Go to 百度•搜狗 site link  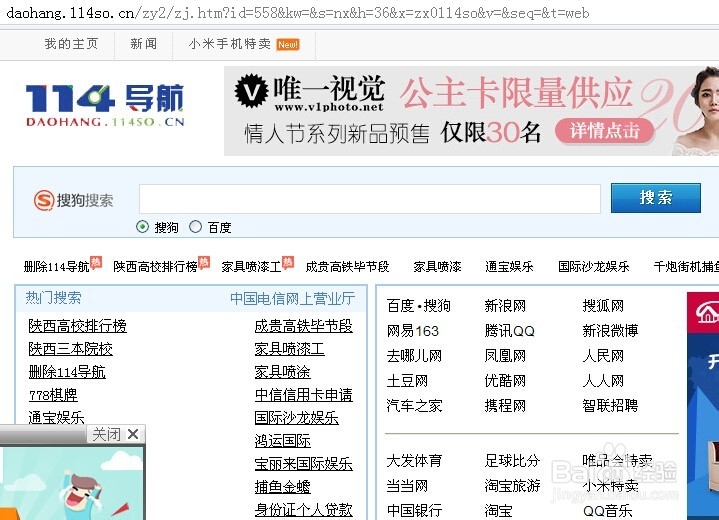[418, 306]
